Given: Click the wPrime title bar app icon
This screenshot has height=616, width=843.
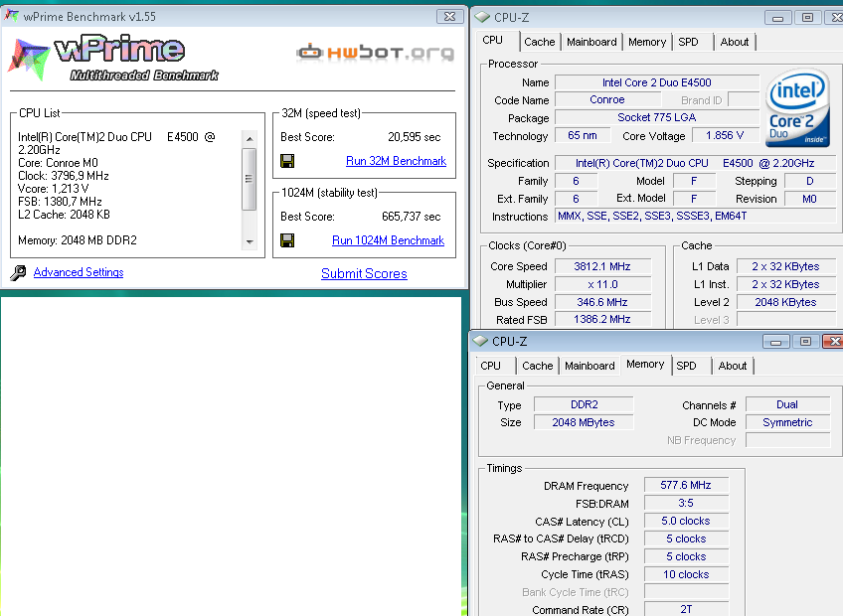Looking at the screenshot, I should click(11, 16).
